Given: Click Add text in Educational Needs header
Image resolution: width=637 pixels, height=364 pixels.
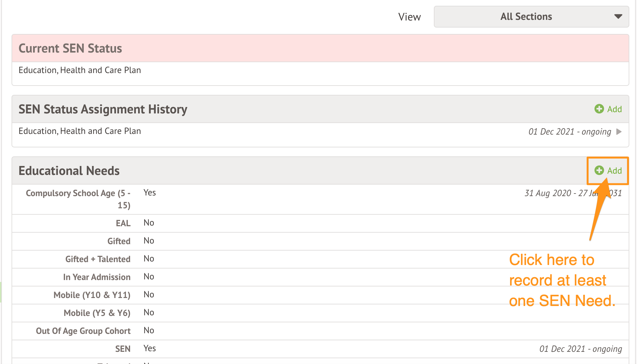Looking at the screenshot, I should [615, 171].
